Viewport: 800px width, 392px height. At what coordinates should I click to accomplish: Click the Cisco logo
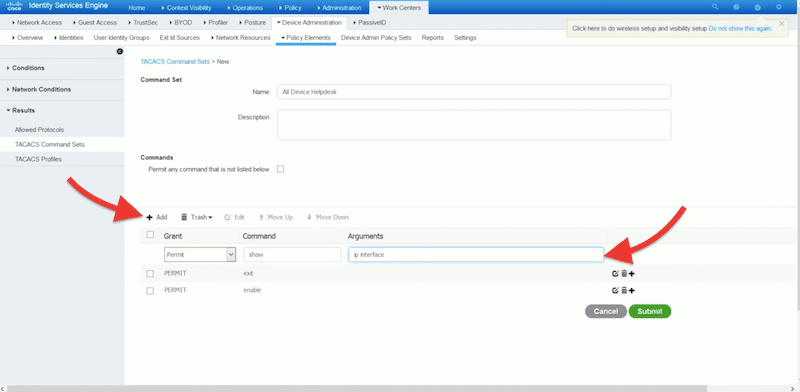click(x=15, y=7)
